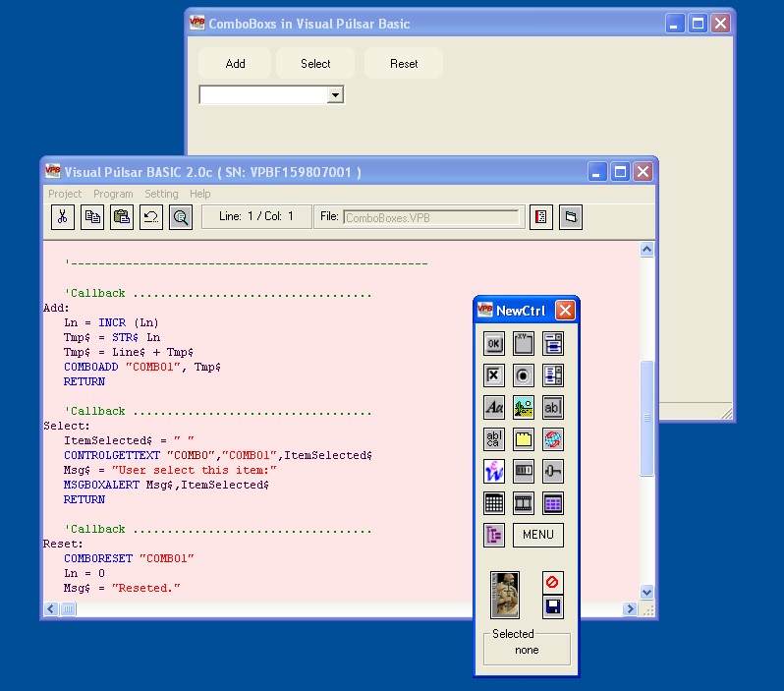This screenshot has width=784, height=691.
Task: Select the OK button control in NewCtrl
Action: 493,344
